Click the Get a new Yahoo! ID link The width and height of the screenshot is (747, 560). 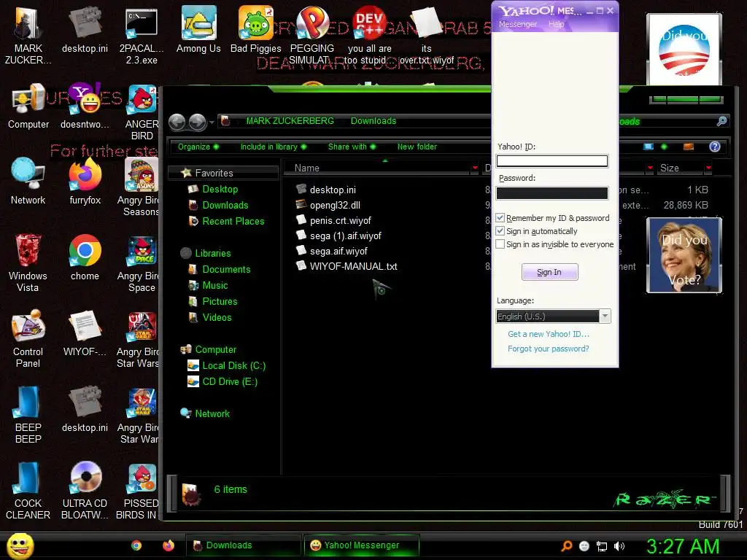tap(549, 334)
